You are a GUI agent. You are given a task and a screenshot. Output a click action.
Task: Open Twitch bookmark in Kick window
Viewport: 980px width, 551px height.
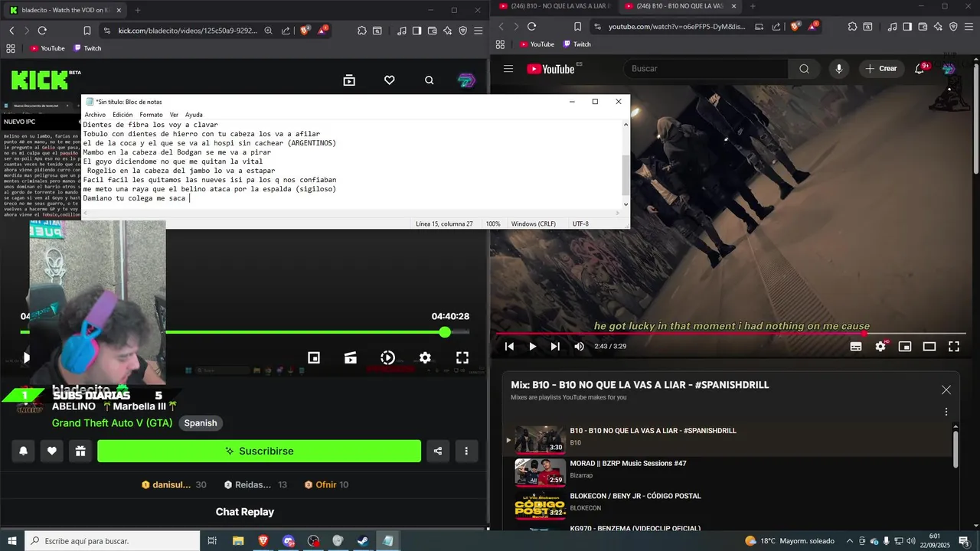point(87,48)
